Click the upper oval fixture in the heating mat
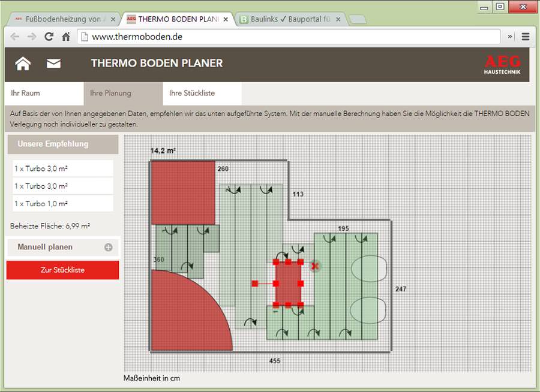540x392 pixels. [x=368, y=268]
